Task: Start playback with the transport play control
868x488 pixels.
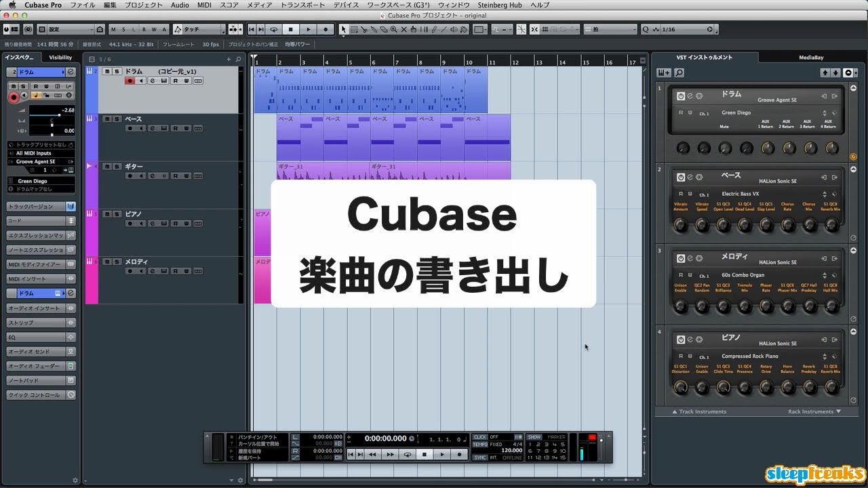Action: tap(442, 454)
